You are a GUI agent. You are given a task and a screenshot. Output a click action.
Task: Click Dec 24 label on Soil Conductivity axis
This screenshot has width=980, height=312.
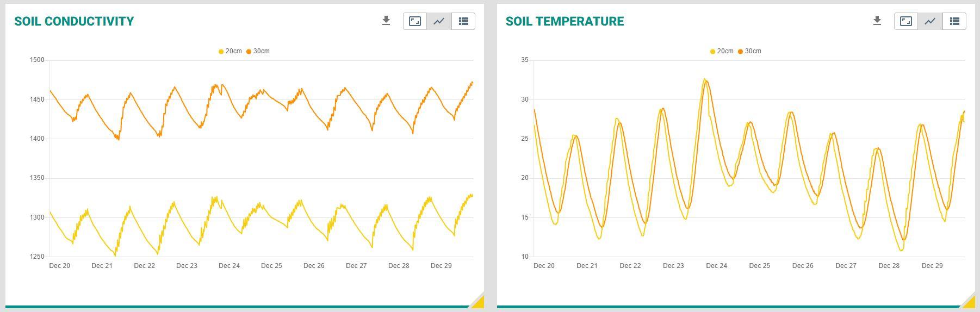coord(229,266)
